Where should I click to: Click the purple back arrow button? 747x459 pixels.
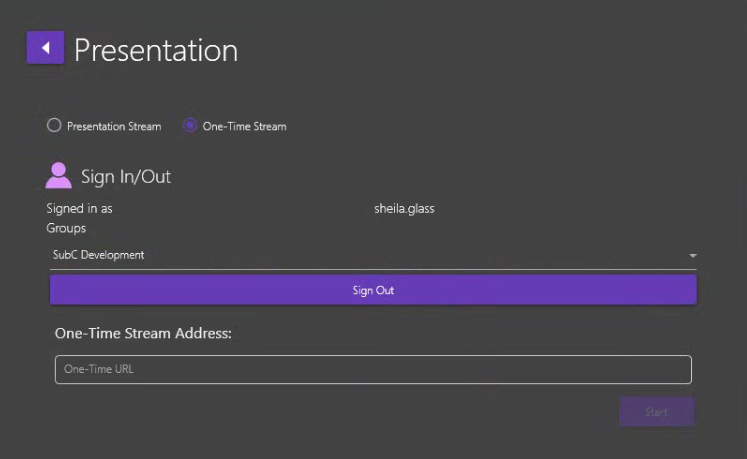[45, 48]
